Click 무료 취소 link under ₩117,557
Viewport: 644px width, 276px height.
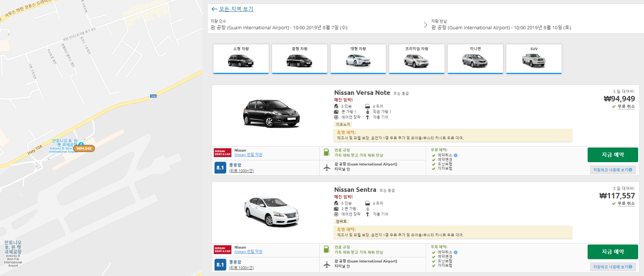pos(626,204)
